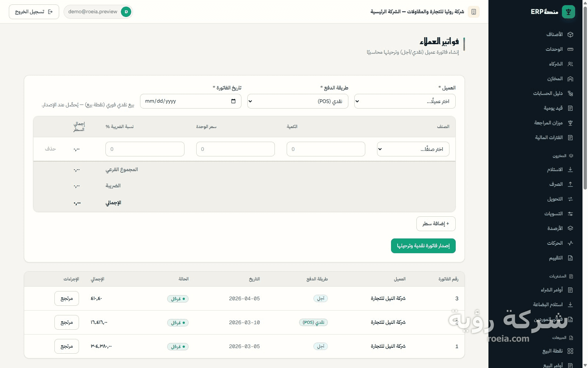This screenshot has width=588, height=368.
Task: Click the التسويات sliders icon
Action: coord(570,214)
